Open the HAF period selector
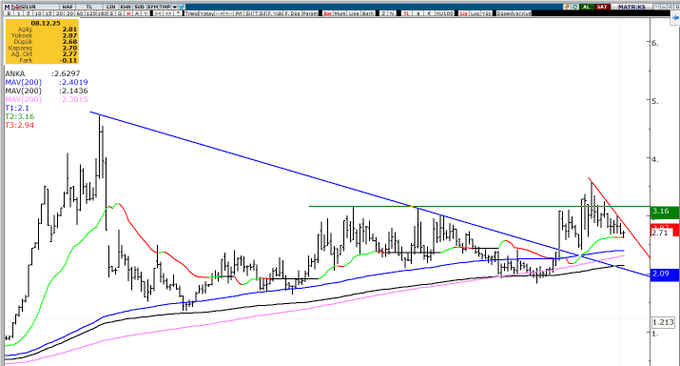 (x=68, y=7)
